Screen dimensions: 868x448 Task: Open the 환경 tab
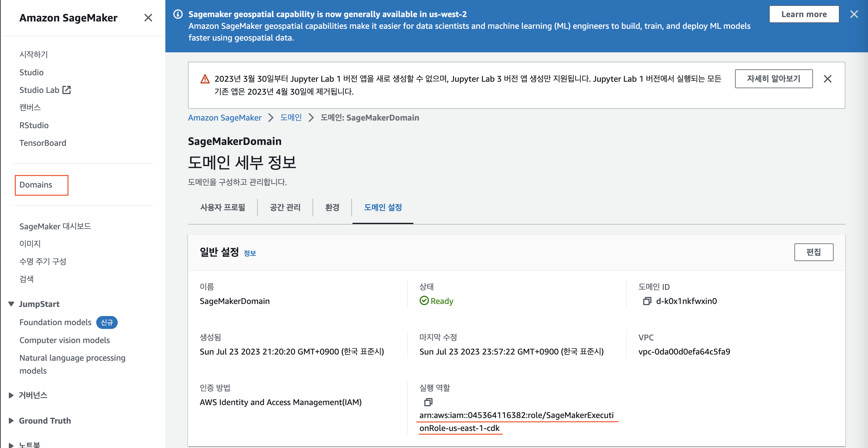point(332,207)
